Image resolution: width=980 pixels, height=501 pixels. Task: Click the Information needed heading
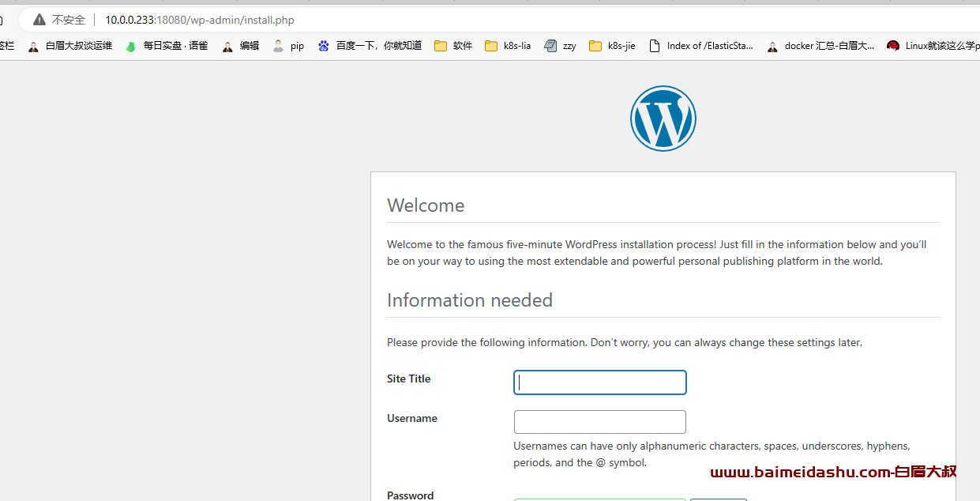470,300
